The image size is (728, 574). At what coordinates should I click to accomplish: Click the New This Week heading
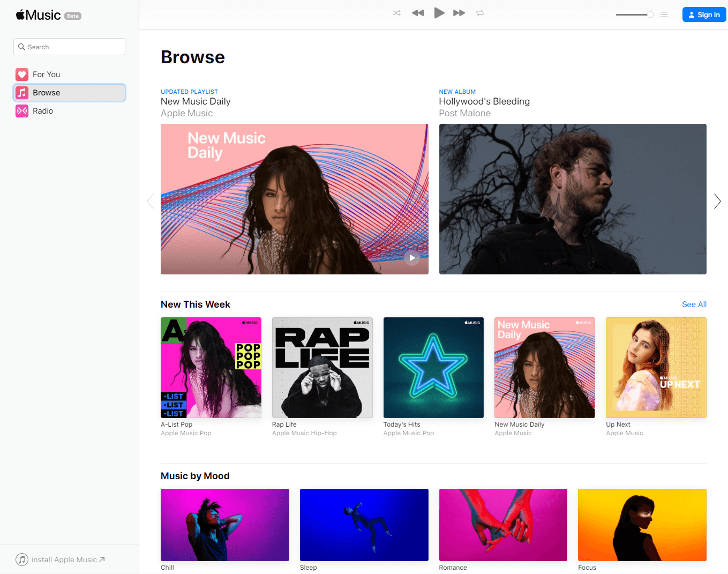[x=196, y=304]
